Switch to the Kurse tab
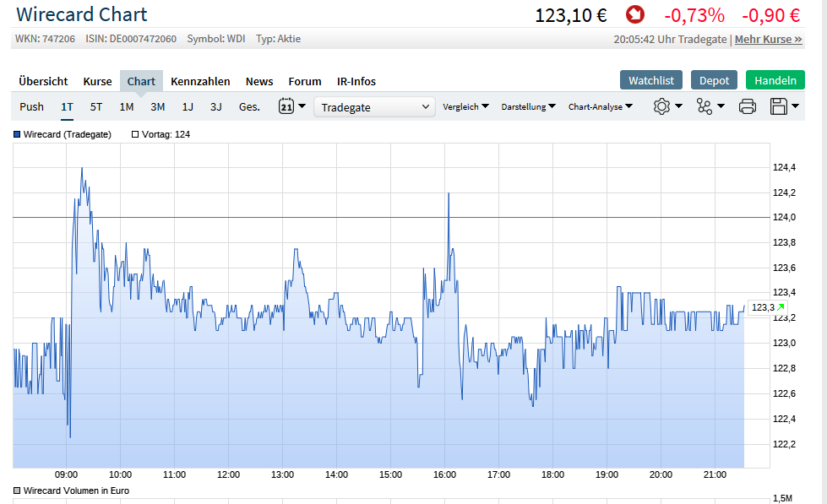 point(98,81)
